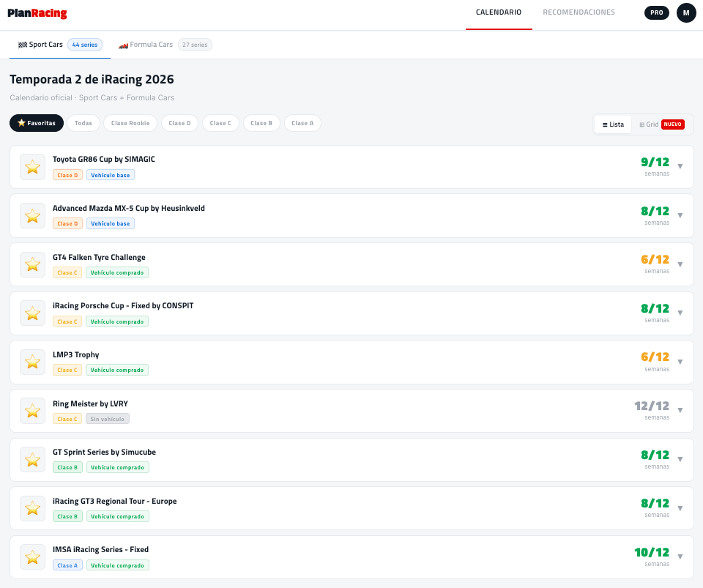Image resolution: width=703 pixels, height=588 pixels.
Task: Click 6/12 semanas on GT4 Falken row
Action: (x=655, y=264)
